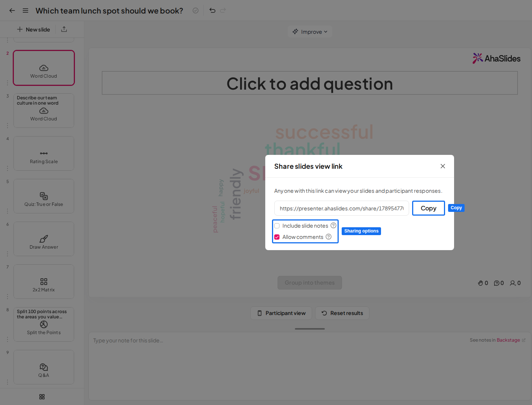Select the 2x2 Matrix slide thumbnail
532x405 pixels.
tap(44, 282)
